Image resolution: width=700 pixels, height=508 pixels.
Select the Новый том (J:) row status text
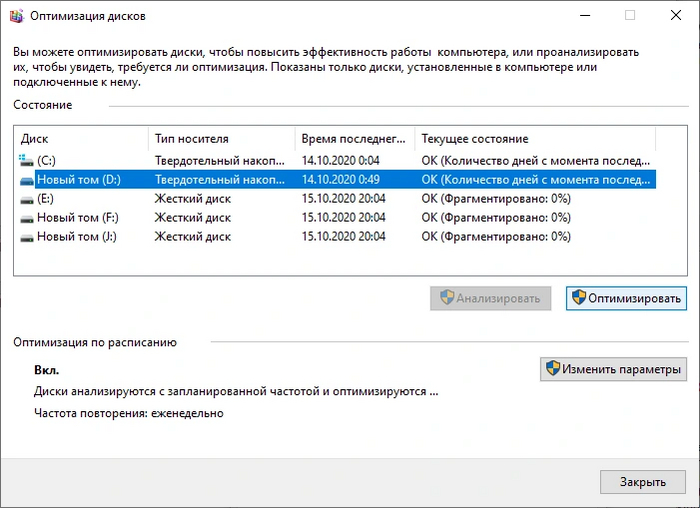(496, 237)
